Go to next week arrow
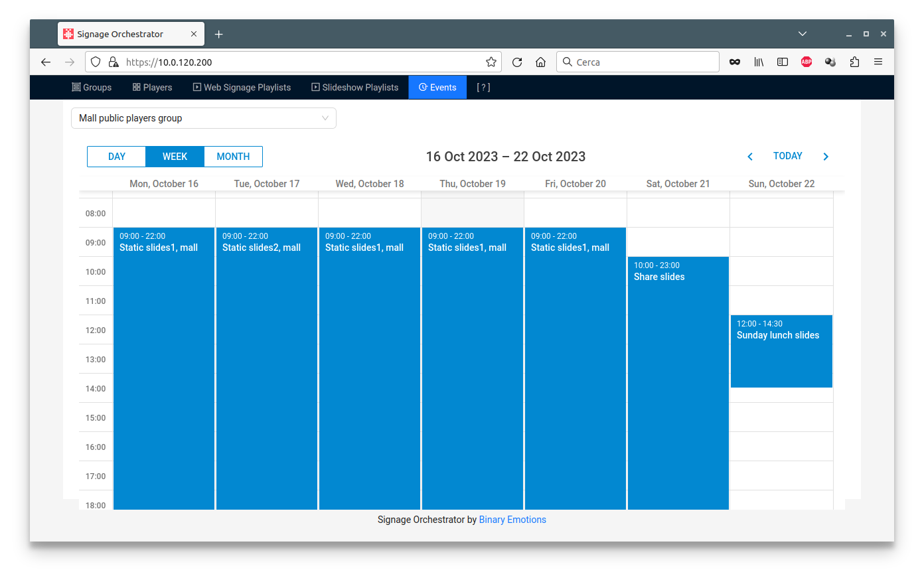Viewport: 924px width, 582px height. [826, 157]
